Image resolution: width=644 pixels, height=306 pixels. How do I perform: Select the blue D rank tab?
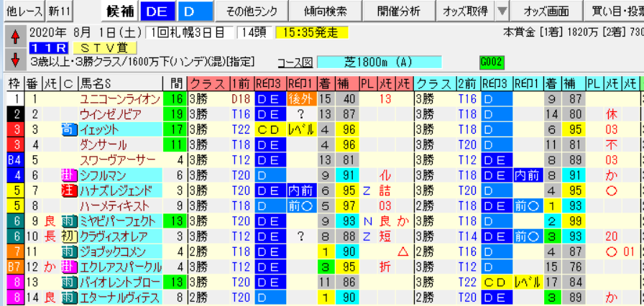195,12
